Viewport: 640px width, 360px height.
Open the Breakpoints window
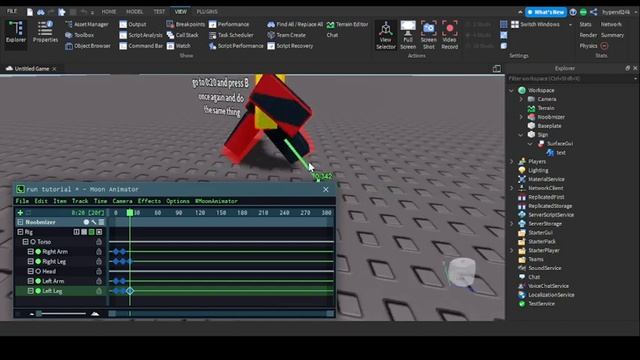(x=186, y=24)
